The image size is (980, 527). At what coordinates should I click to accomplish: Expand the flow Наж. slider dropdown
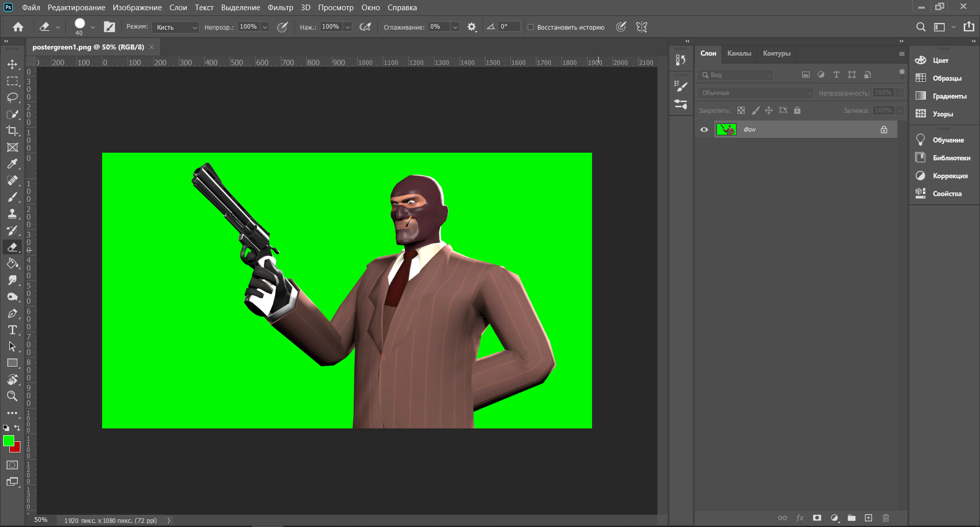pyautogui.click(x=348, y=27)
